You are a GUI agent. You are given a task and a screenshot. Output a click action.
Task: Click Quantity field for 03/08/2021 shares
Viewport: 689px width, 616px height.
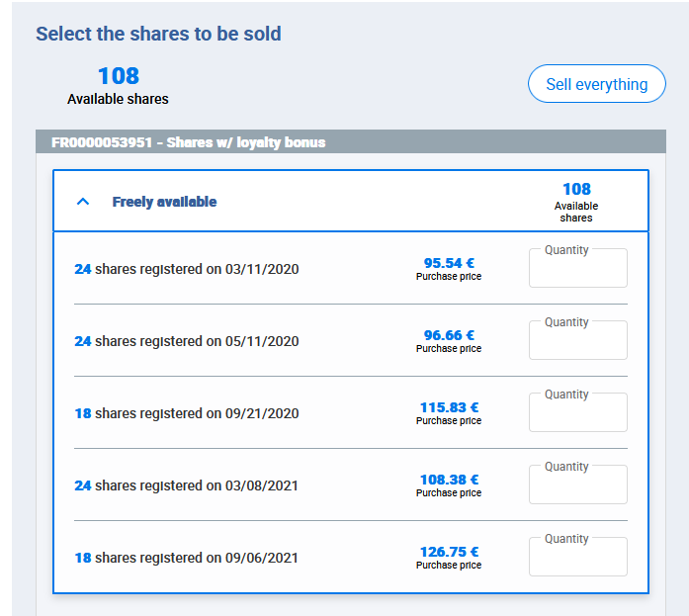coord(577,486)
